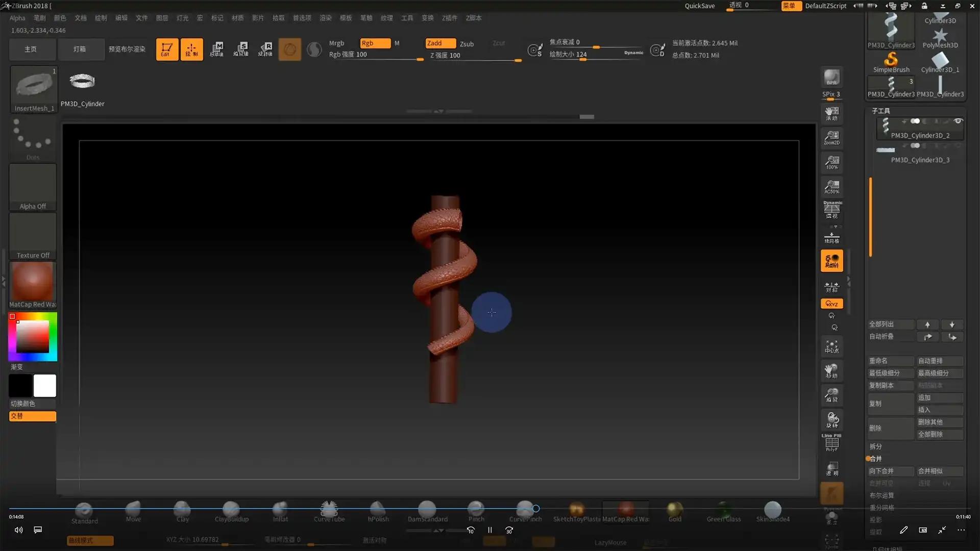980x551 pixels.
Task: Expand the 布尔运算 (Boolean) section
Action: pos(881,495)
